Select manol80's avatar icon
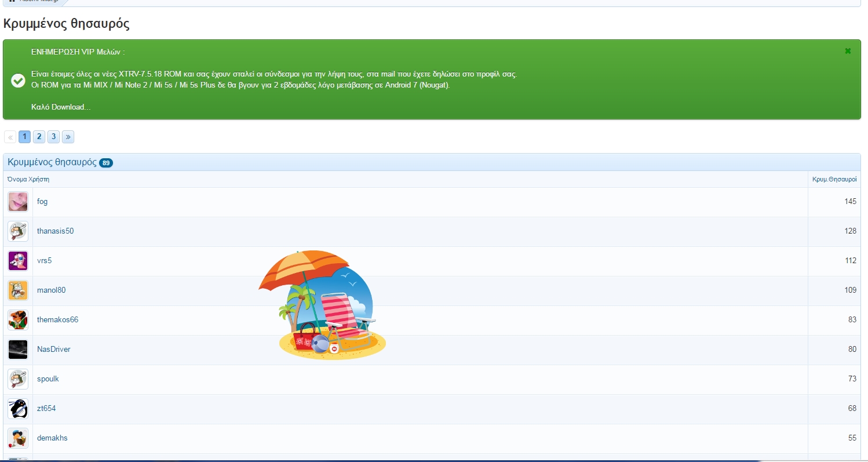868x462 pixels. (x=18, y=290)
